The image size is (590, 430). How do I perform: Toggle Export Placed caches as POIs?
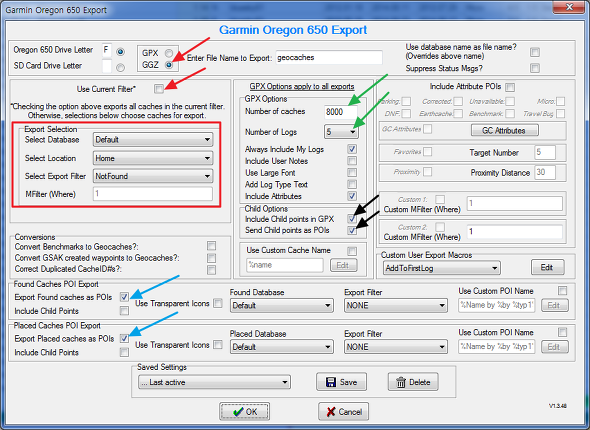pos(124,338)
